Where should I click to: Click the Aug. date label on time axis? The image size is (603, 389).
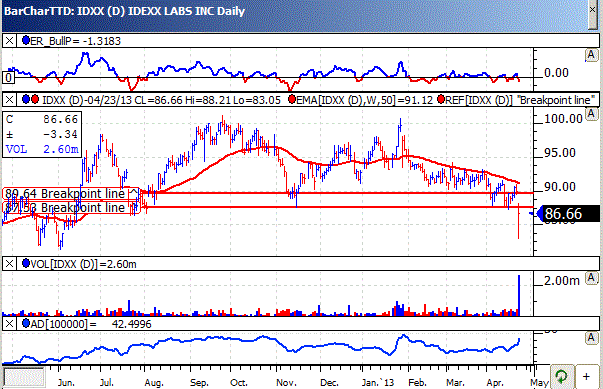[x=154, y=382]
